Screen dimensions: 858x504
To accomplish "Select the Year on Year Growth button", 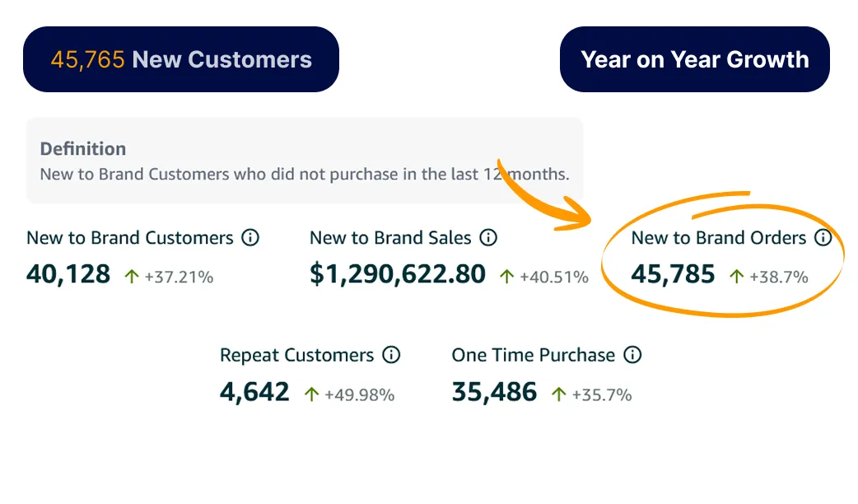I will 695,59.
